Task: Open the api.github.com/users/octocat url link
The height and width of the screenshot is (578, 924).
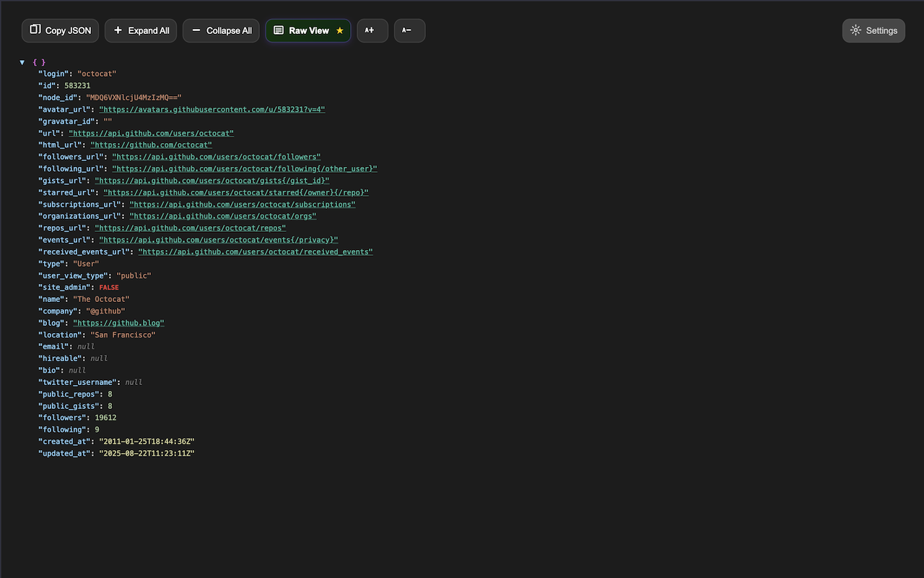Action: (x=152, y=133)
